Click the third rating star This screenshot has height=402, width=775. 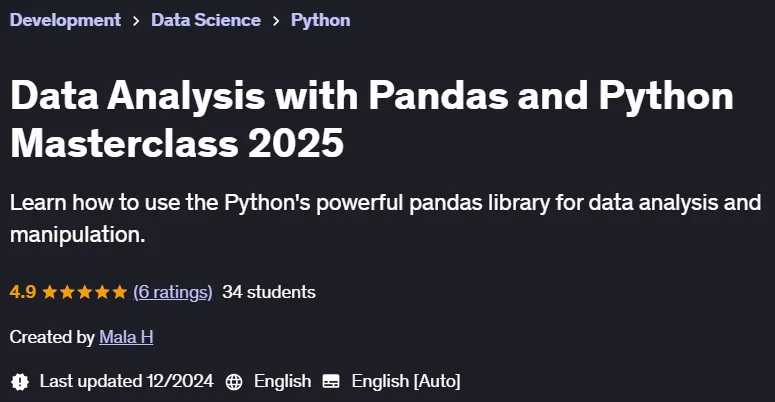85,292
